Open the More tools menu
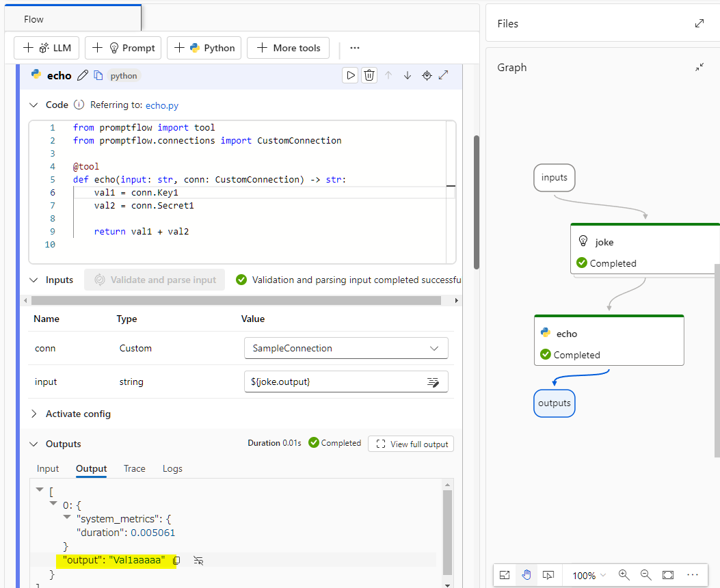The width and height of the screenshot is (720, 588). [288, 48]
